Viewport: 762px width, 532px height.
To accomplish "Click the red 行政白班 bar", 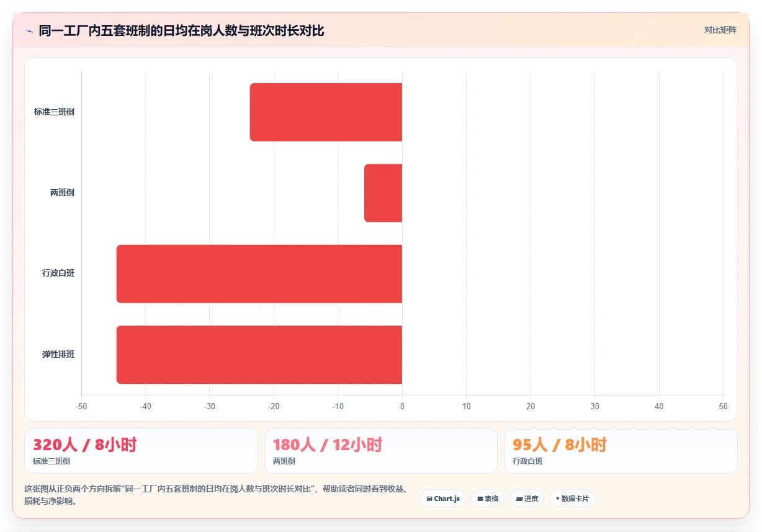I will 259,274.
